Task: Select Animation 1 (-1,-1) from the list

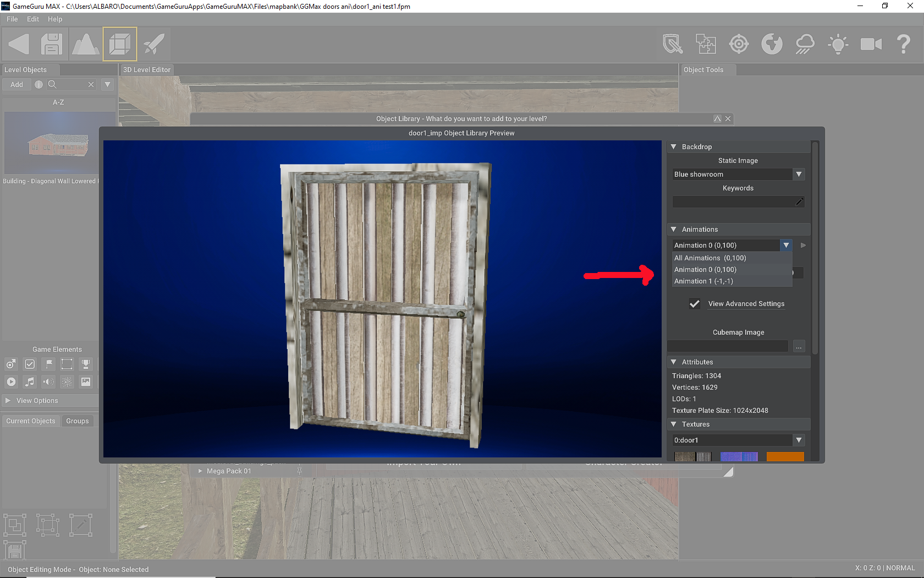Action: 704,281
